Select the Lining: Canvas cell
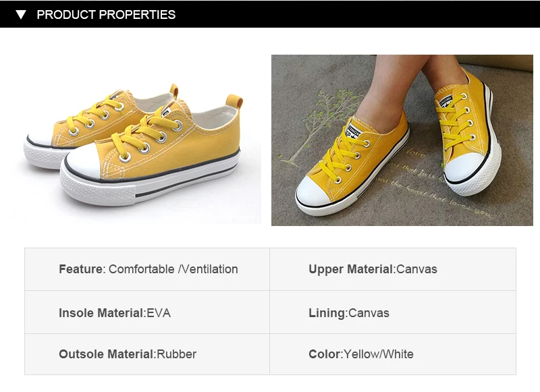Viewport: 540px width, 392px height. click(393, 312)
